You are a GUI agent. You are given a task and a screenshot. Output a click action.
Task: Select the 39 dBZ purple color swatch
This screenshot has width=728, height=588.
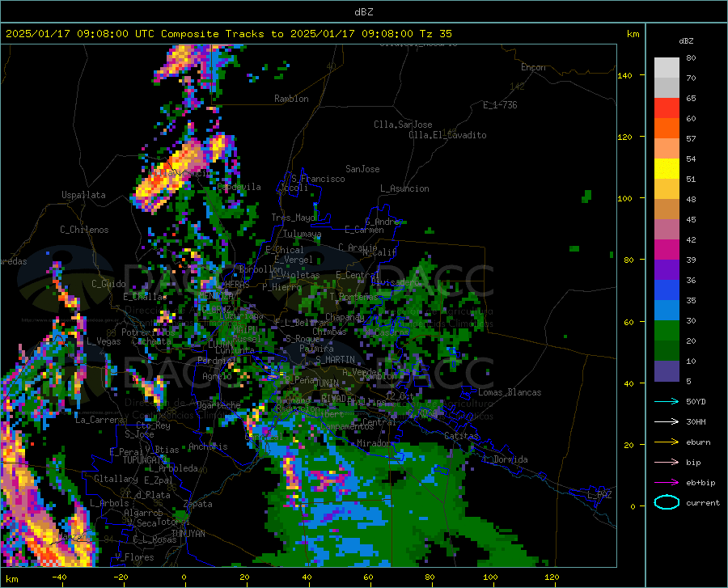click(x=667, y=269)
